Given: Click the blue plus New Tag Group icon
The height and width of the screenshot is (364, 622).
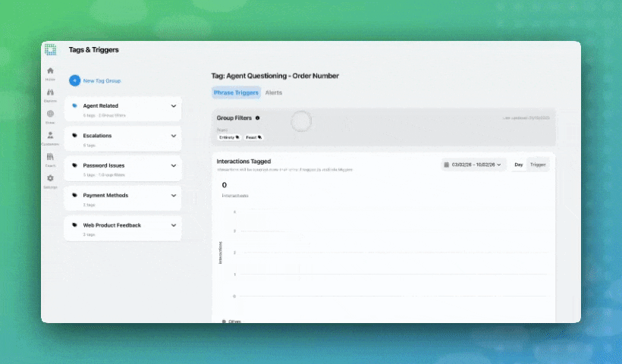Looking at the screenshot, I should (x=74, y=80).
